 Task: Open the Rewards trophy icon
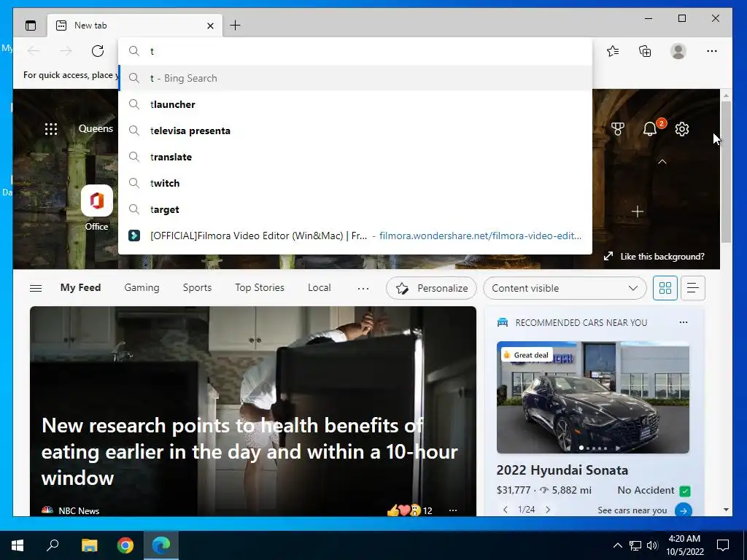(x=618, y=129)
